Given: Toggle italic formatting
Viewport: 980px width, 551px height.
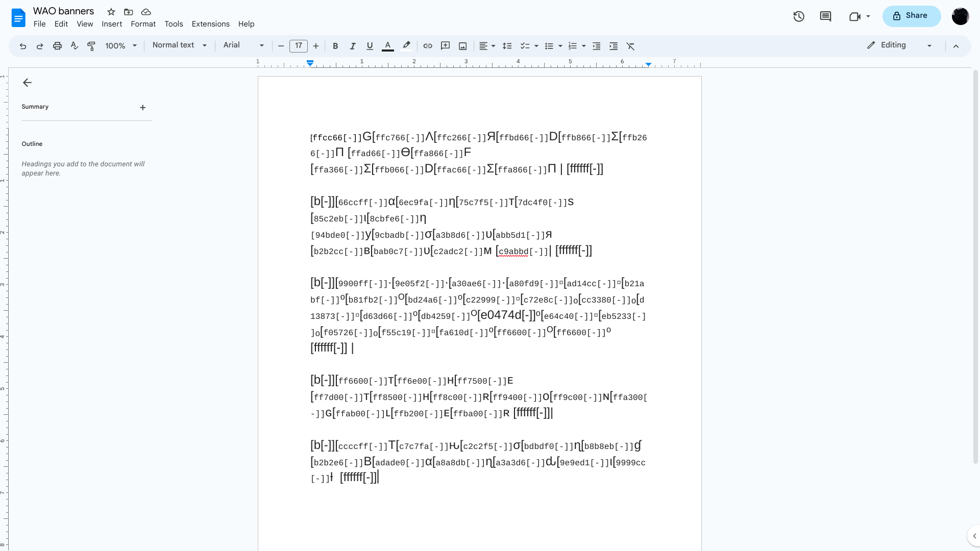Looking at the screenshot, I should coord(353,46).
